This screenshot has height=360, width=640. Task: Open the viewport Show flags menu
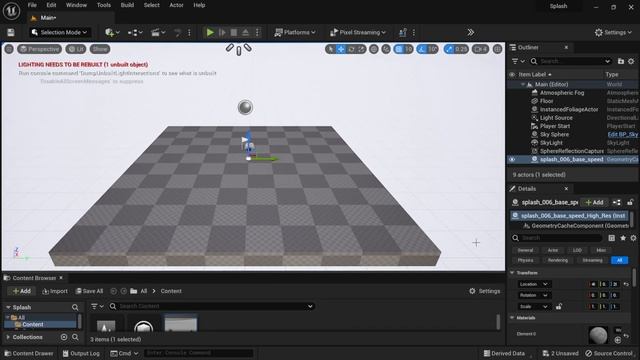tap(100, 49)
